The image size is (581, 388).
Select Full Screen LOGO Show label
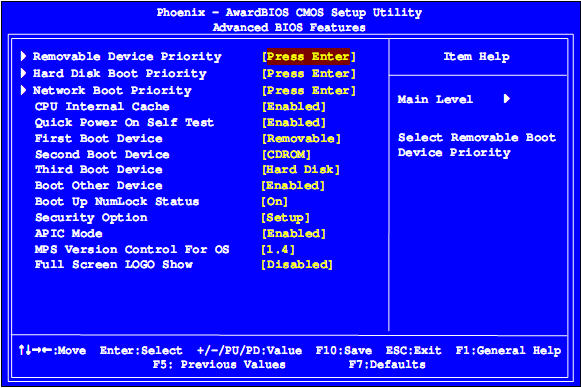tap(113, 265)
